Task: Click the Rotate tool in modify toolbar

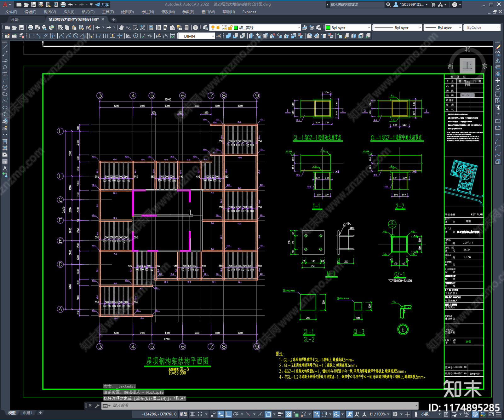Action: [x=498, y=88]
